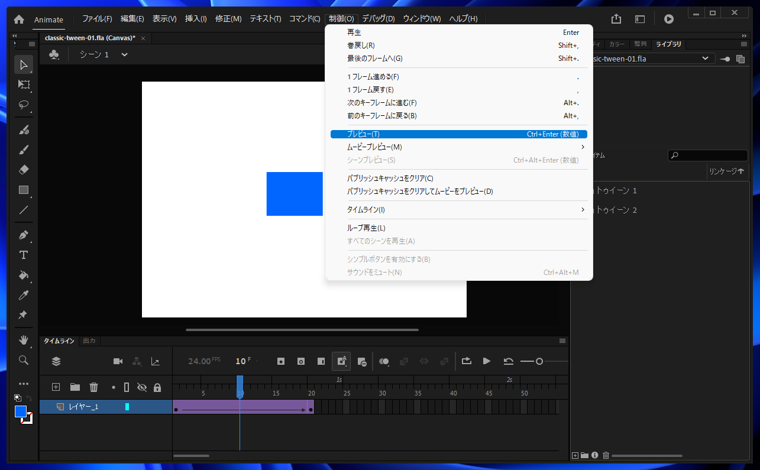Delete layer with timeline trash icon

[94, 387]
